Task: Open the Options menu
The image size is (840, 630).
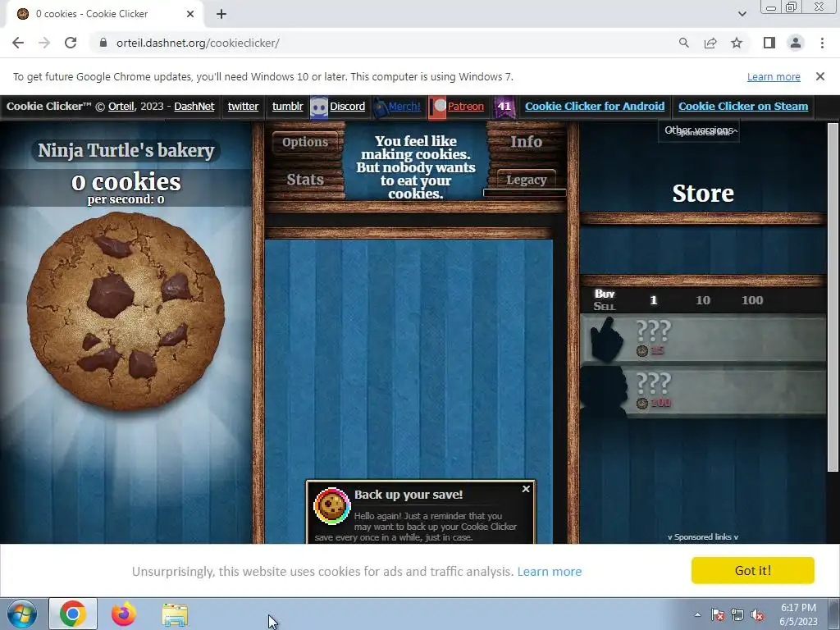Action: point(305,142)
